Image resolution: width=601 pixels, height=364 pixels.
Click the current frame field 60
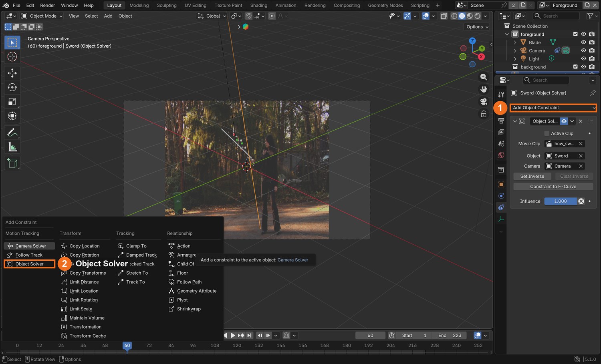click(370, 336)
